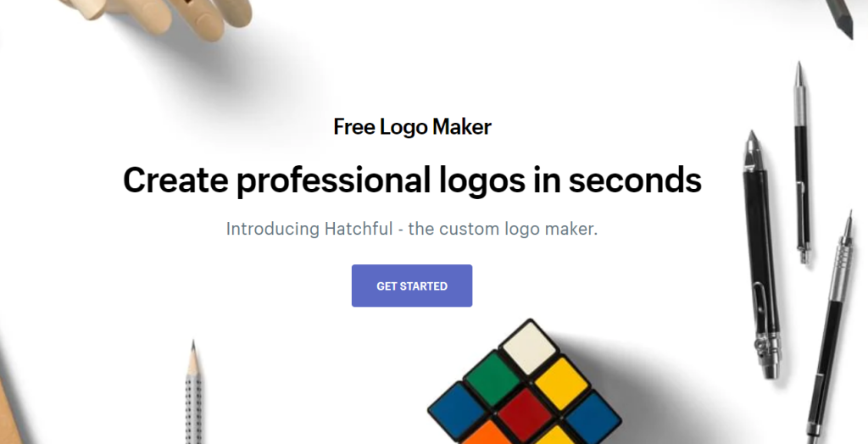Click the green square on the Rubik's cube

492,379
